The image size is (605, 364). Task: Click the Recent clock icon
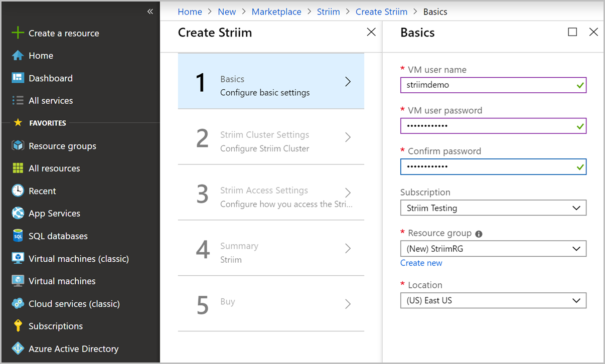click(x=17, y=191)
